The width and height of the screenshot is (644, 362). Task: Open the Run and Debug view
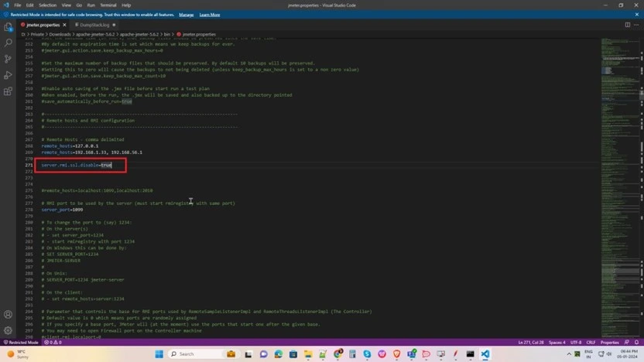click(x=9, y=75)
